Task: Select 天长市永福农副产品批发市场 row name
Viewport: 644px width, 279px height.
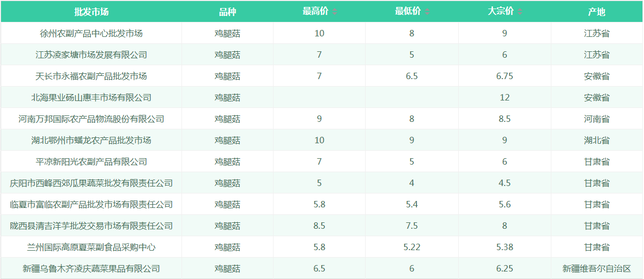Action: click(92, 76)
